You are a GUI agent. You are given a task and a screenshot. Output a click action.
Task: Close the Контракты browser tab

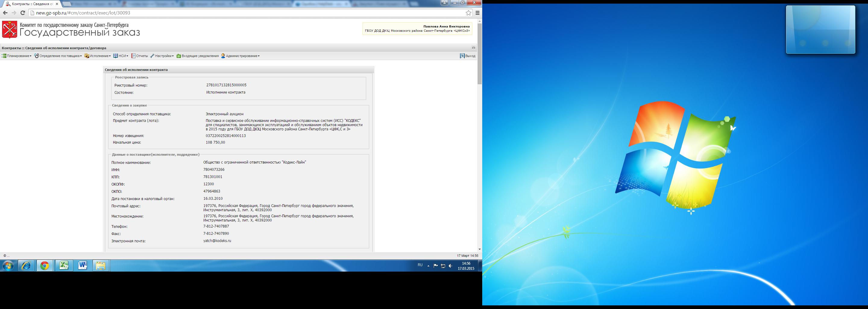point(57,4)
